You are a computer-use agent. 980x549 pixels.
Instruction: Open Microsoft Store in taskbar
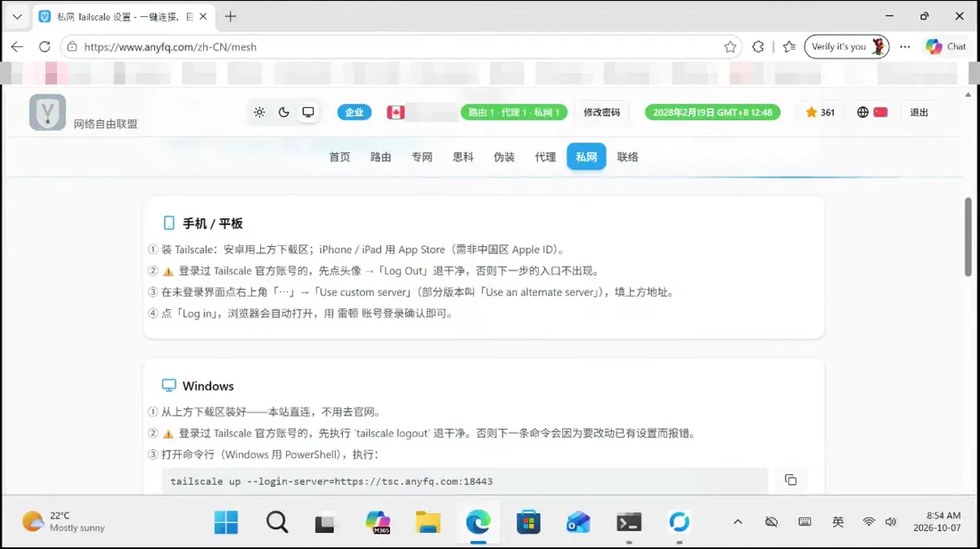point(528,522)
